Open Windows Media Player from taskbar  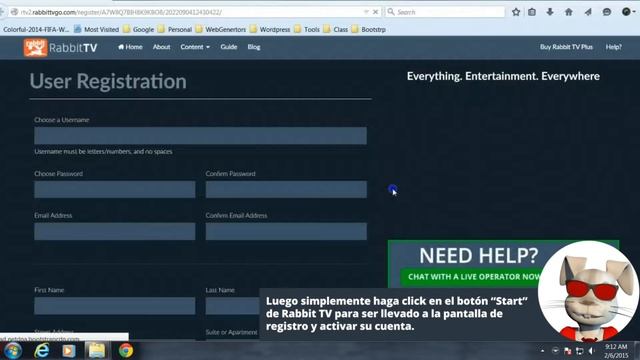pos(69,351)
